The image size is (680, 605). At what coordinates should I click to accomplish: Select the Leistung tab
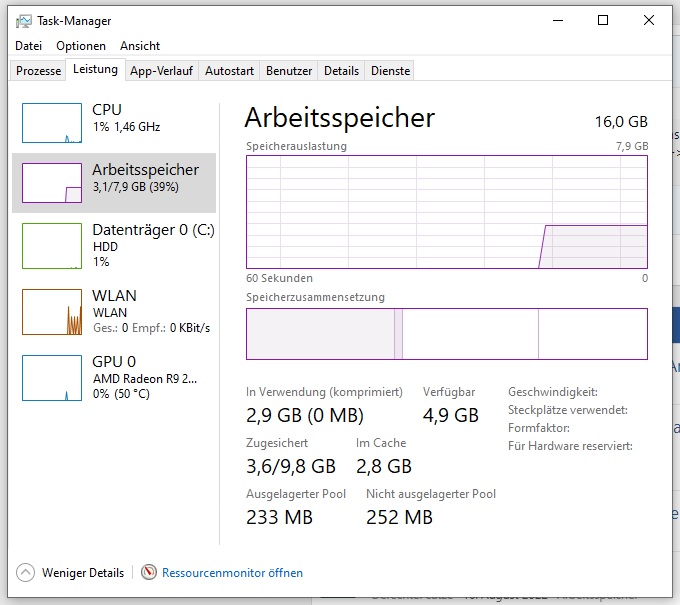pos(95,69)
